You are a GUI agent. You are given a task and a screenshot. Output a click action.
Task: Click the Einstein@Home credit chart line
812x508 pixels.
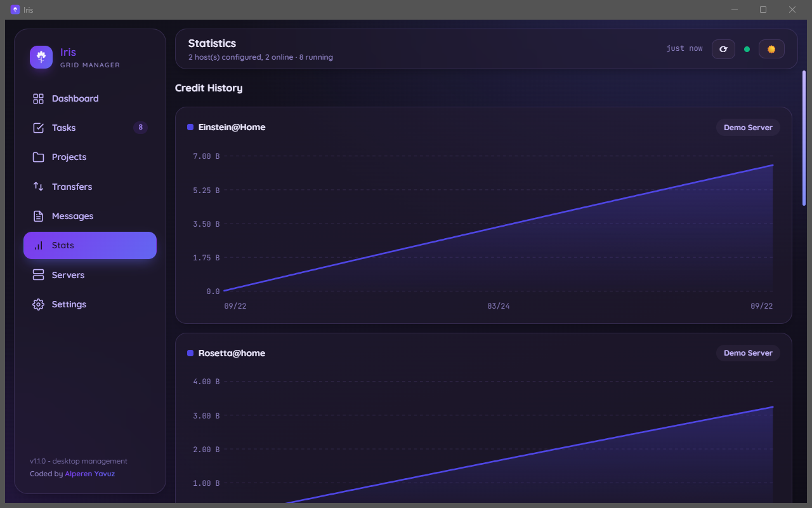pos(499,227)
